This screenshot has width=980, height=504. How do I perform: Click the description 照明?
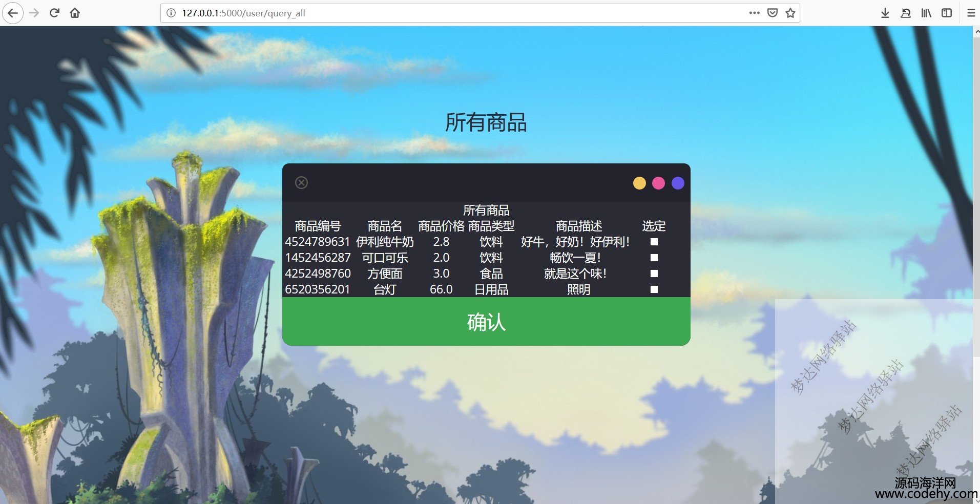(579, 289)
